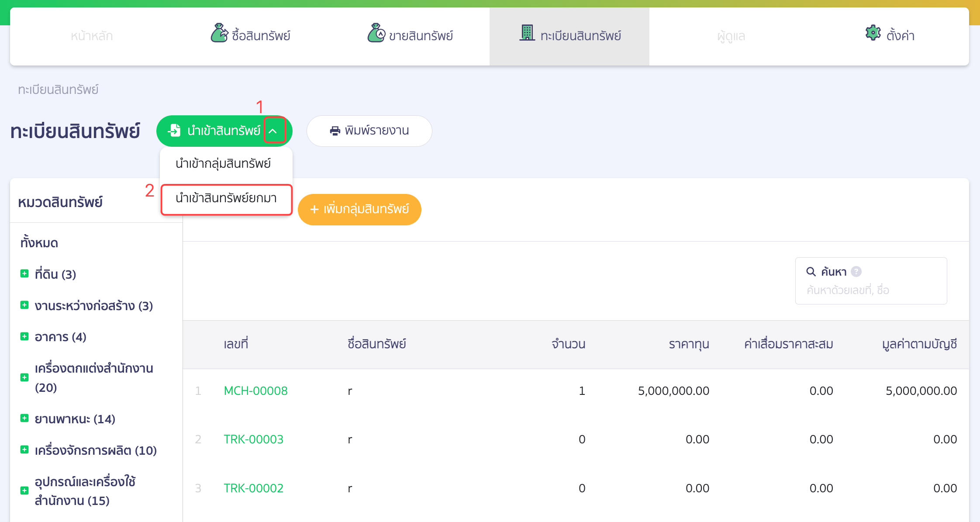Expand the เครื่องตกแต่งสำนักงาน (20) category
980x522 pixels.
coord(24,377)
